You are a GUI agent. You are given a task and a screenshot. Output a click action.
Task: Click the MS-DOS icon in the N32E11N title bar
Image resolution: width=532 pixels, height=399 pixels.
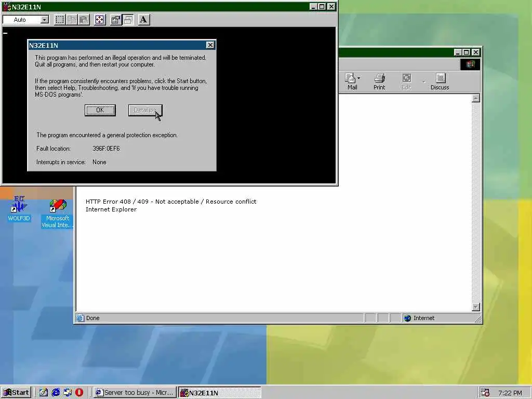(7, 7)
